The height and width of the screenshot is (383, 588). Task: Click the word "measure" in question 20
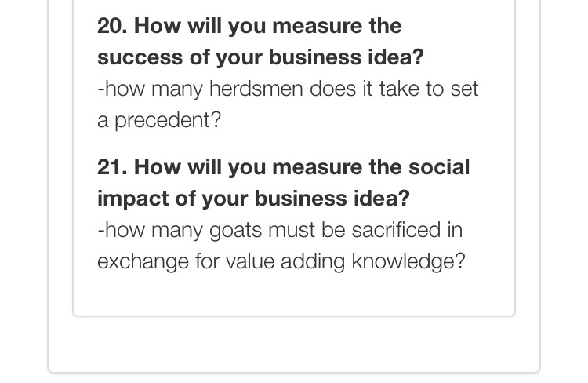tap(320, 26)
